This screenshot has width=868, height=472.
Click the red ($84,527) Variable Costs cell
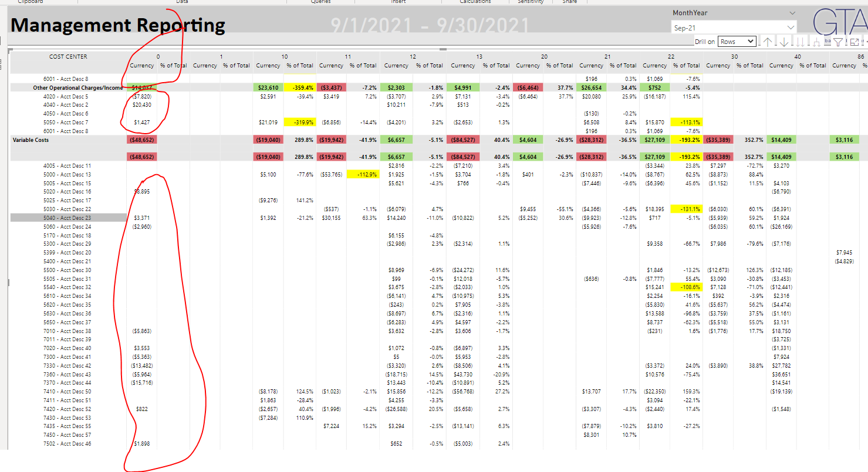(x=463, y=140)
